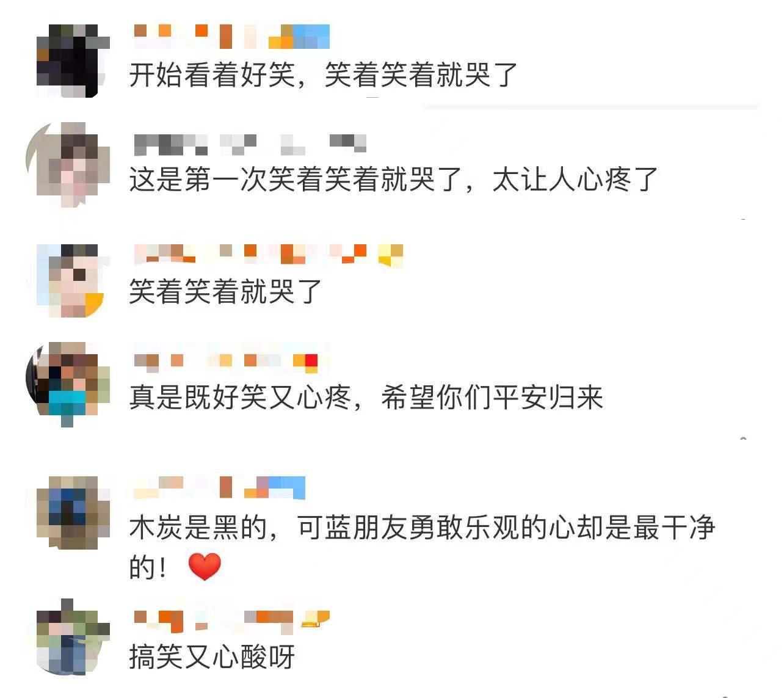The height and width of the screenshot is (698, 784).
Task: Click username above "这是第一次笑着笑着就哭了" comment
Action: [x=250, y=144]
